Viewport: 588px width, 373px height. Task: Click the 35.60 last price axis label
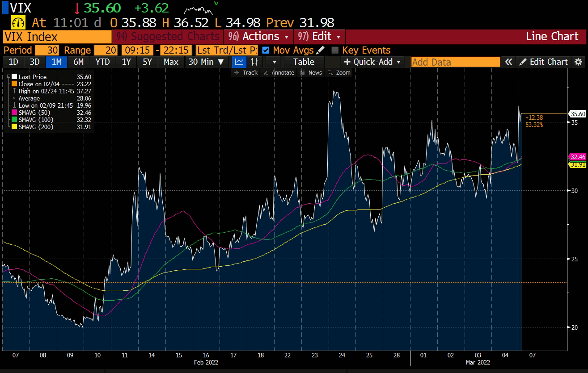pyautogui.click(x=577, y=114)
